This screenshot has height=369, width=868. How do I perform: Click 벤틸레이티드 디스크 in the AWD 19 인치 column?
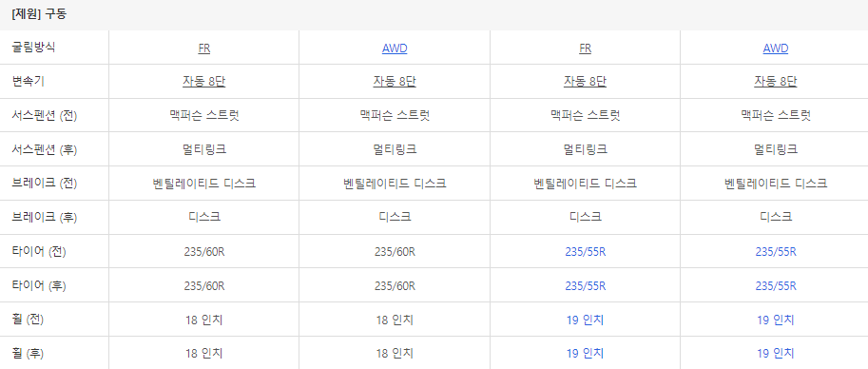776,184
